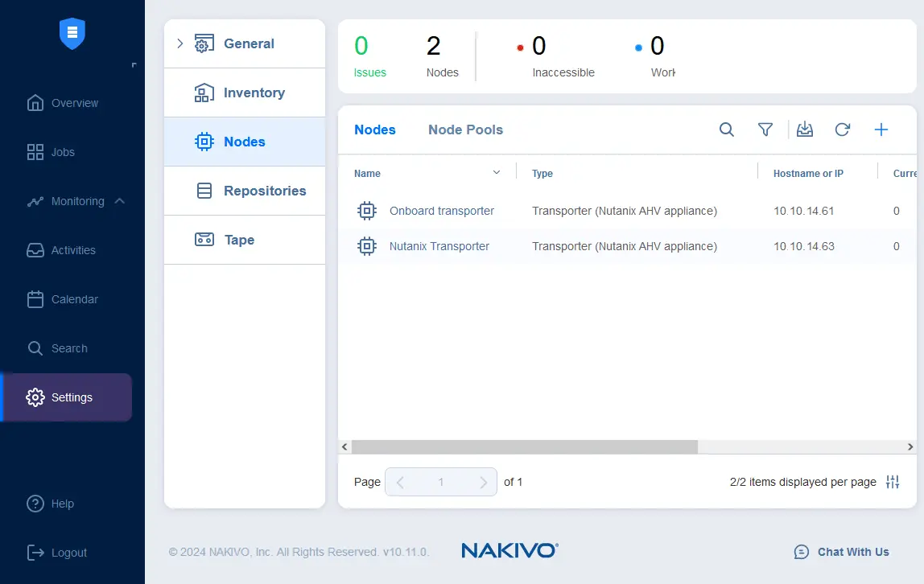Click the Type column header
Image resolution: width=924 pixels, height=584 pixels.
coord(542,174)
